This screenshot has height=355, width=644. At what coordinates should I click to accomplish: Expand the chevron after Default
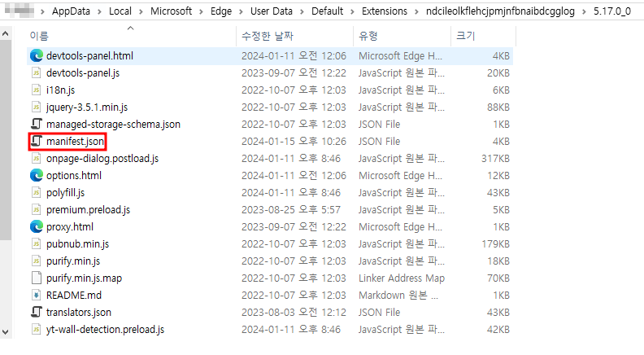[352, 11]
